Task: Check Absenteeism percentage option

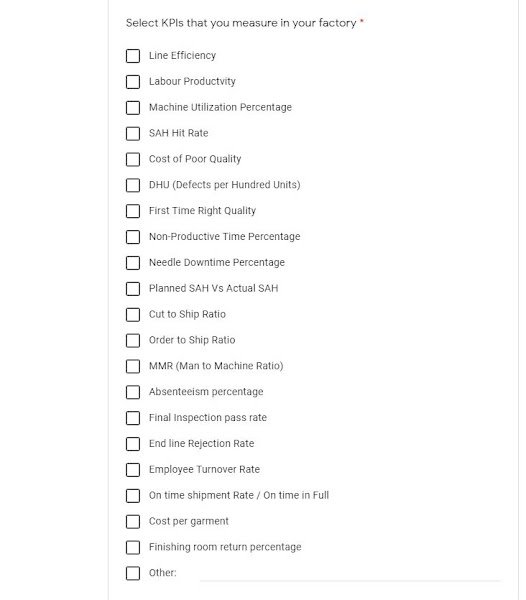Action: (x=133, y=392)
